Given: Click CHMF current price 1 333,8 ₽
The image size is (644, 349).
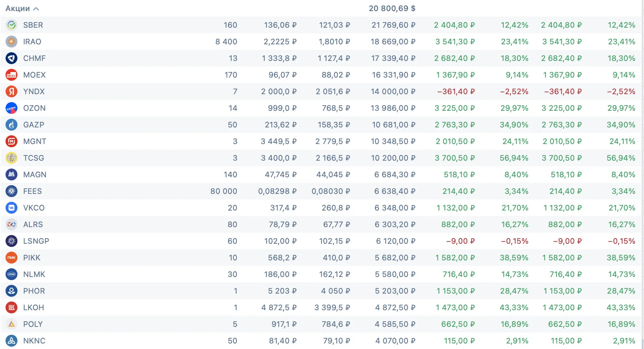Looking at the screenshot, I should [x=279, y=58].
